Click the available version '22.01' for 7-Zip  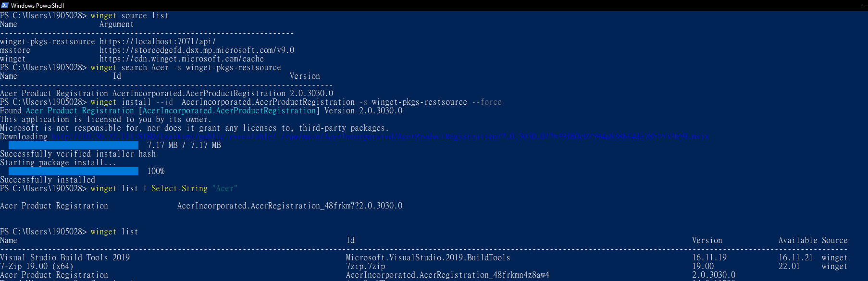tap(789, 267)
